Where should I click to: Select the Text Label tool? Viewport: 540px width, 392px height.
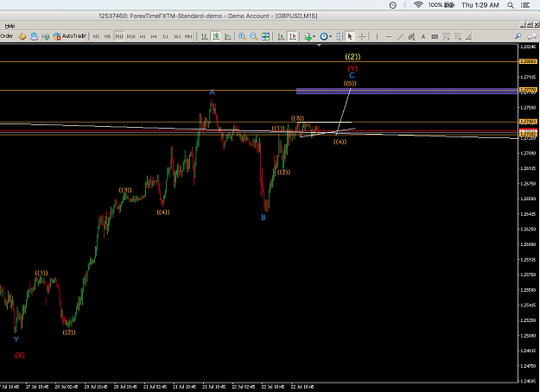[435, 36]
